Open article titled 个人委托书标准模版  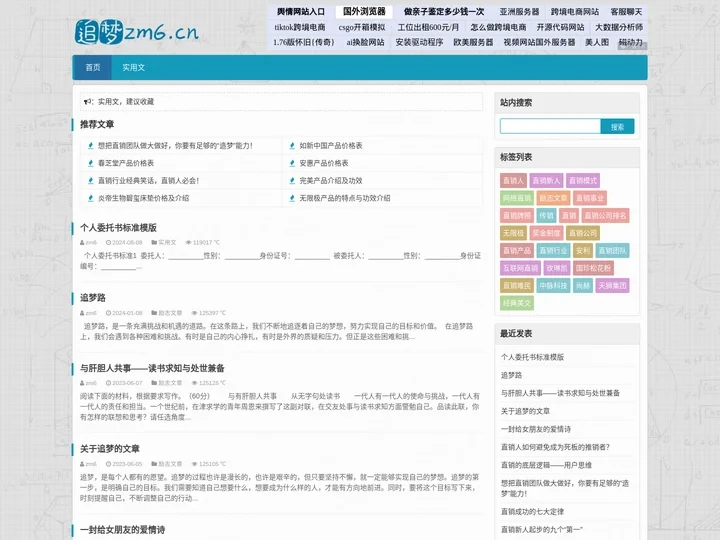click(118, 228)
